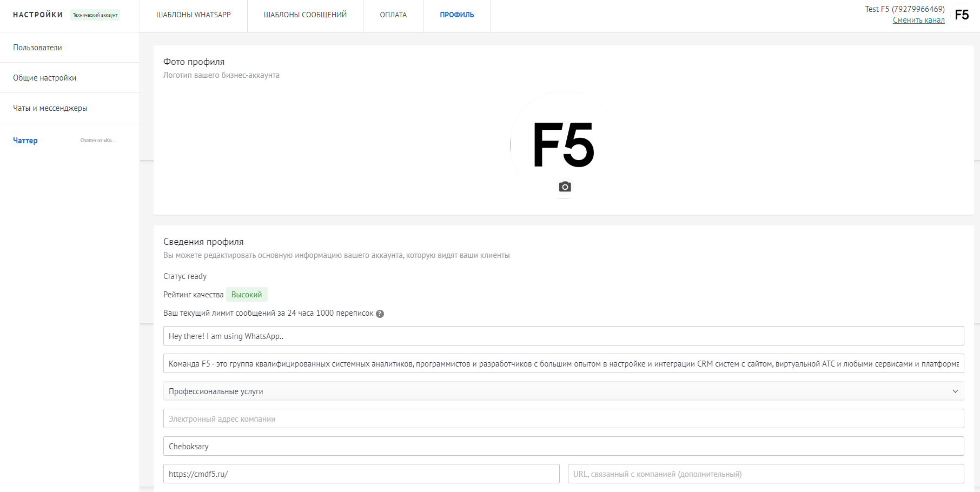Expand the Профессиональные услуги category dropdown
Screen dimensions: 980x492
pos(564,391)
